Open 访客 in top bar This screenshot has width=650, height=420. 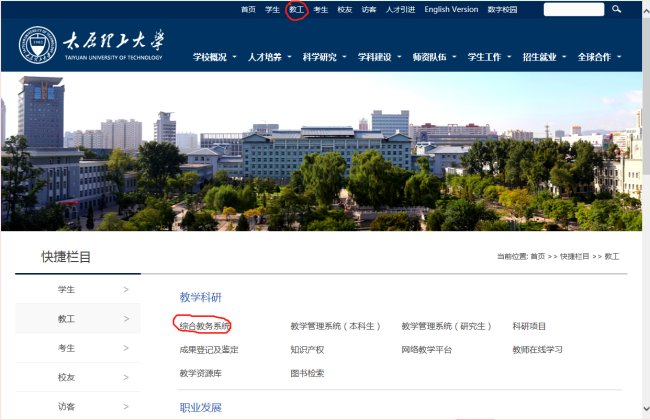369,10
